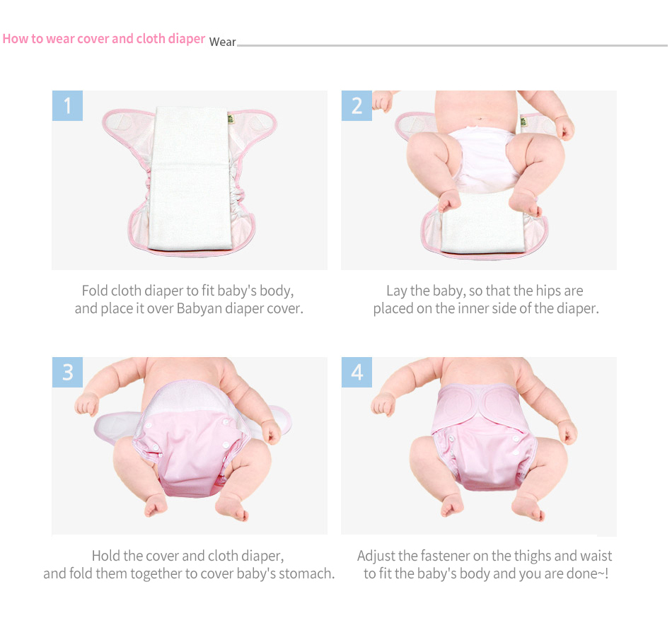Select 'to fit the baby's body and you are done' text

click(x=483, y=573)
